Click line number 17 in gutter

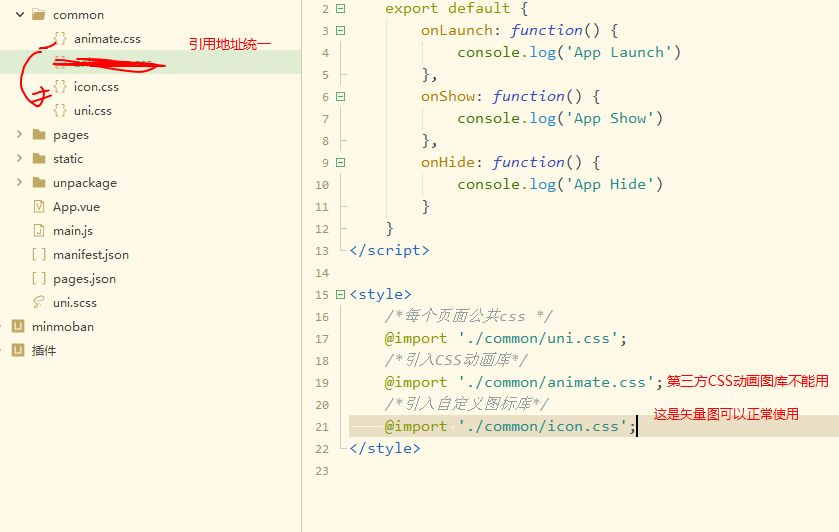point(322,339)
